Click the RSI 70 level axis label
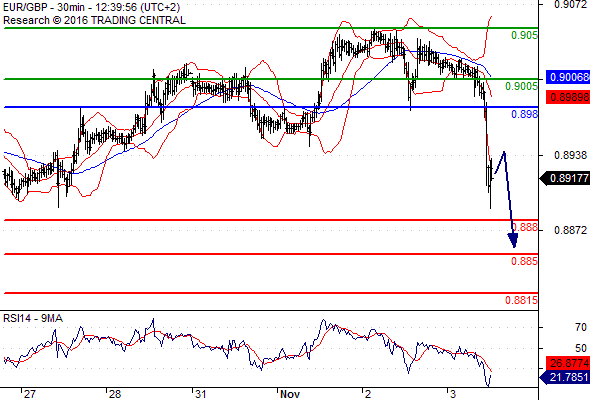The image size is (590, 400). pos(581,327)
